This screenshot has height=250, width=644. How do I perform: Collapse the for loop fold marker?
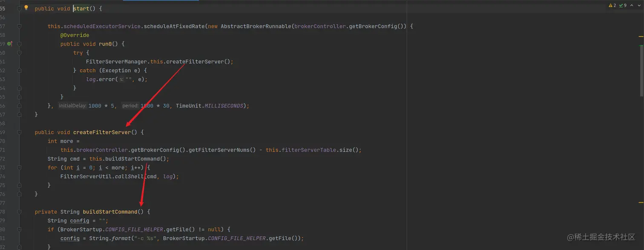click(x=19, y=168)
